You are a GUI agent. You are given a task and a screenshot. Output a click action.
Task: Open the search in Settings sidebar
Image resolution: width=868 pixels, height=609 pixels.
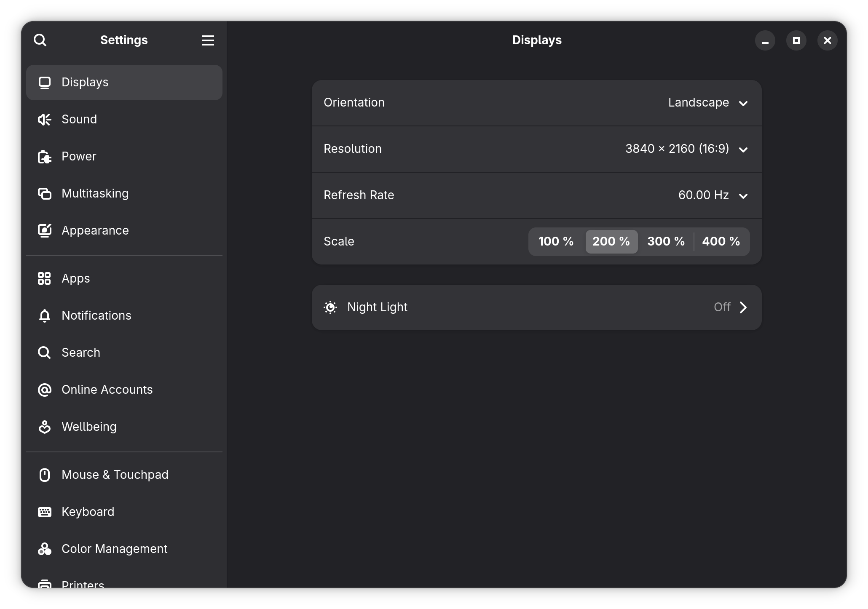click(x=40, y=40)
